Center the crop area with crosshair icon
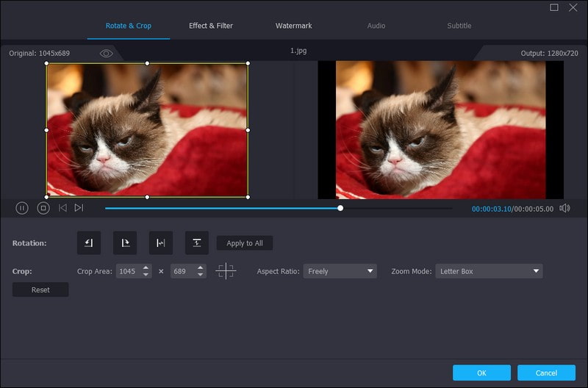588x388 pixels. pyautogui.click(x=226, y=271)
